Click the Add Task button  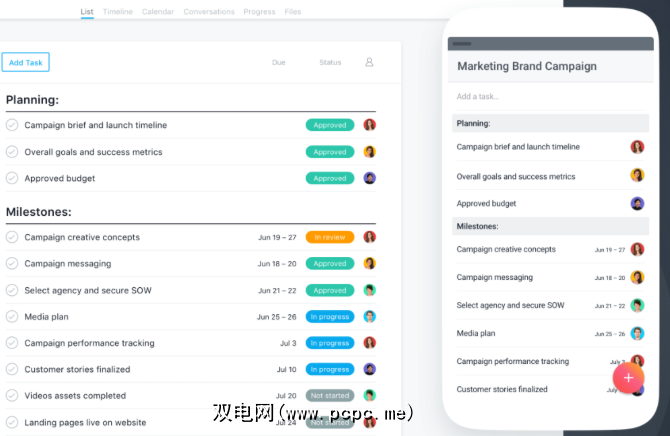26,62
